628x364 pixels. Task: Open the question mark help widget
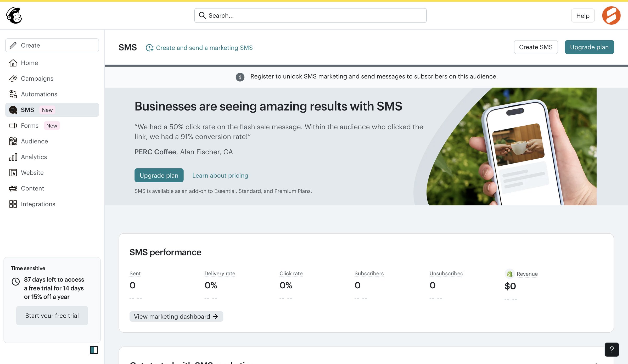[x=612, y=350]
